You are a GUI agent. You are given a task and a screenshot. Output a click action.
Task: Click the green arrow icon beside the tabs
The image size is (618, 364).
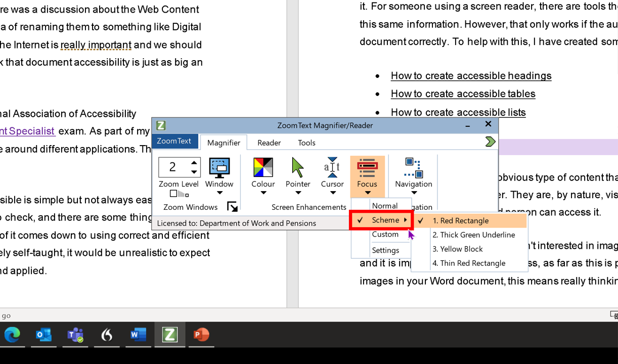490,142
